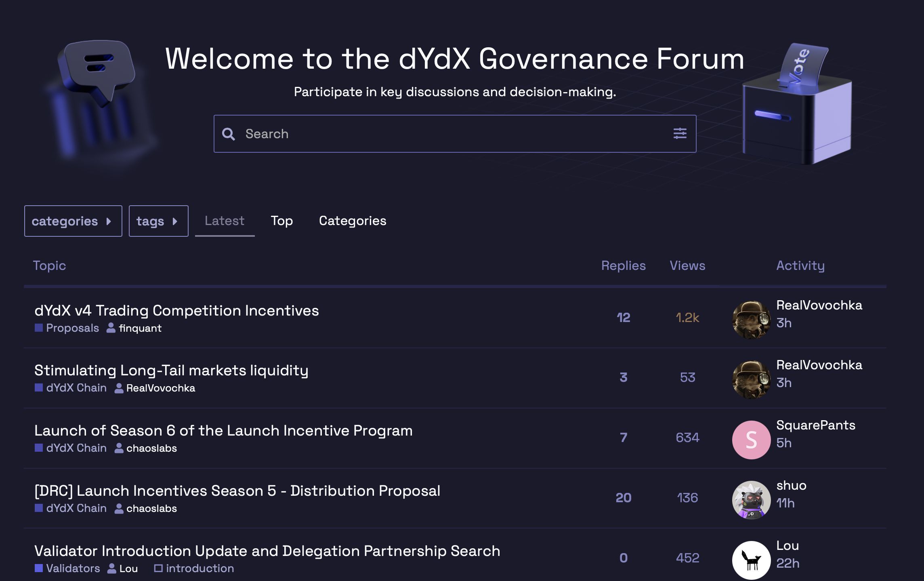Click the introduction tag on Validator topic

click(199, 568)
